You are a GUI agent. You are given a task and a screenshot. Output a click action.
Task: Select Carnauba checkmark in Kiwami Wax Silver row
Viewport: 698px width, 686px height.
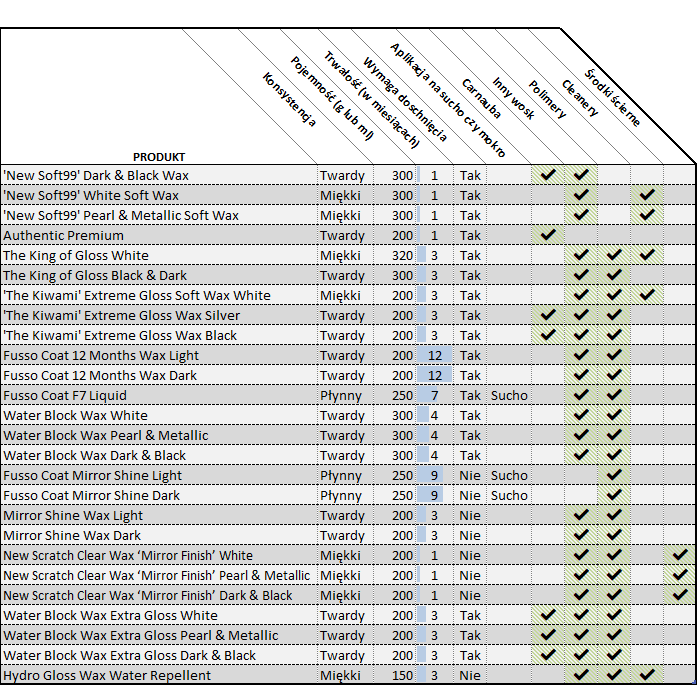(548, 314)
